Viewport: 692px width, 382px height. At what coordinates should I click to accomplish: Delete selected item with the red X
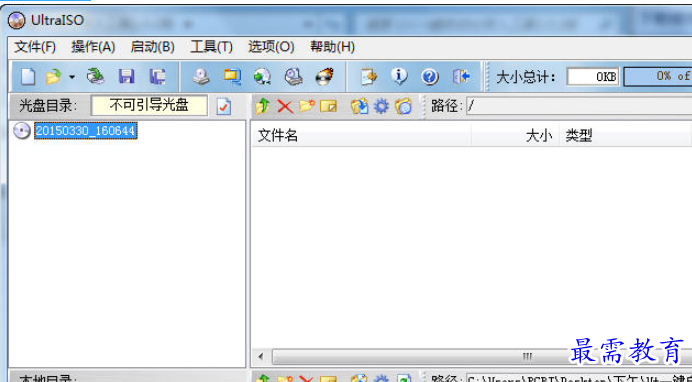point(285,106)
